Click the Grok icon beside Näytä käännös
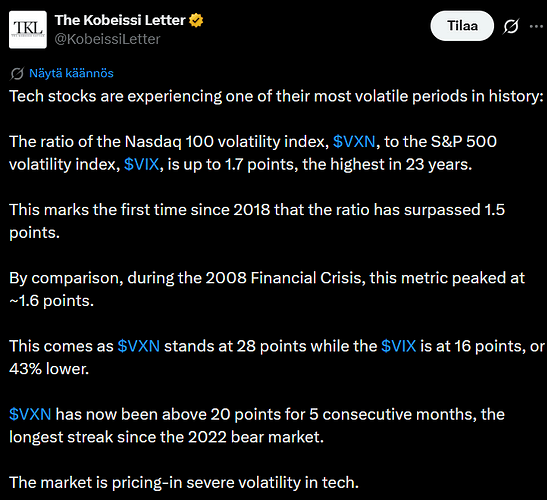 [17, 74]
